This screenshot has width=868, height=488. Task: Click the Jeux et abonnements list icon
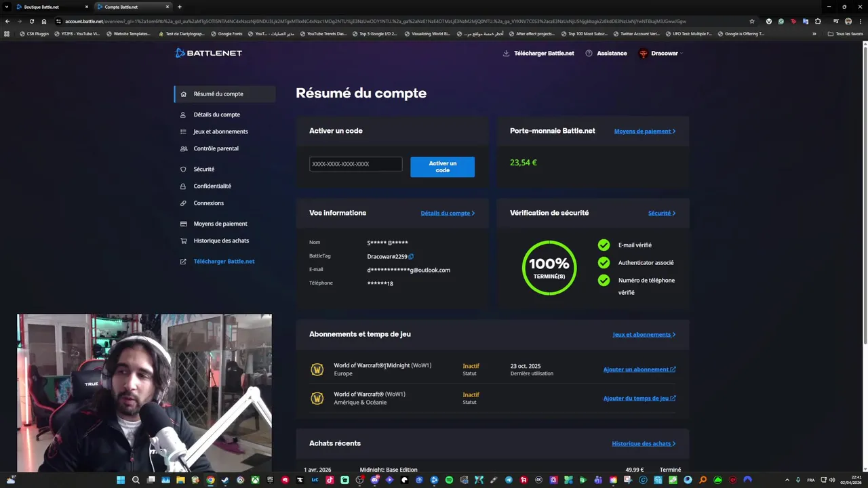click(183, 131)
